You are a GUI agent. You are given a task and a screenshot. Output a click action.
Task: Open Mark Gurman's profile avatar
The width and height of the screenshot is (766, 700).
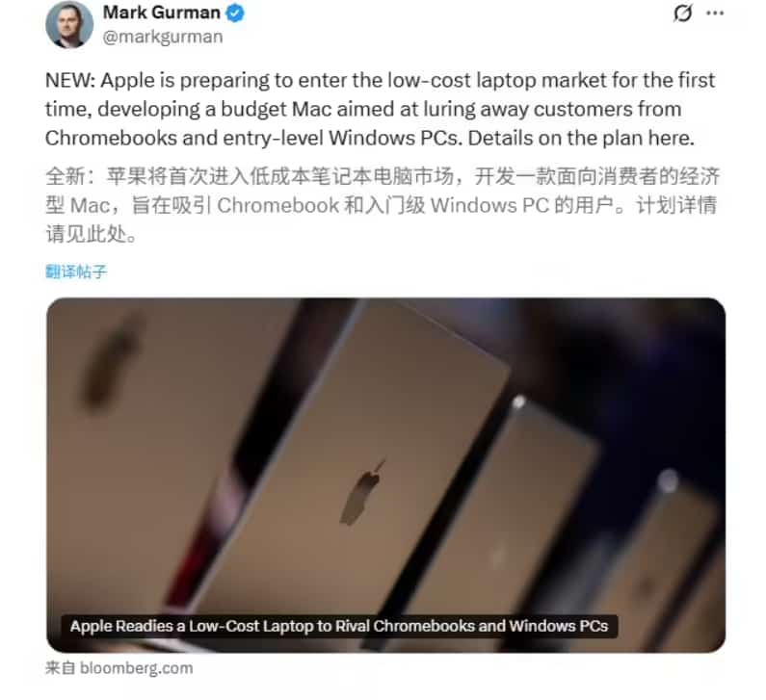(x=69, y=24)
